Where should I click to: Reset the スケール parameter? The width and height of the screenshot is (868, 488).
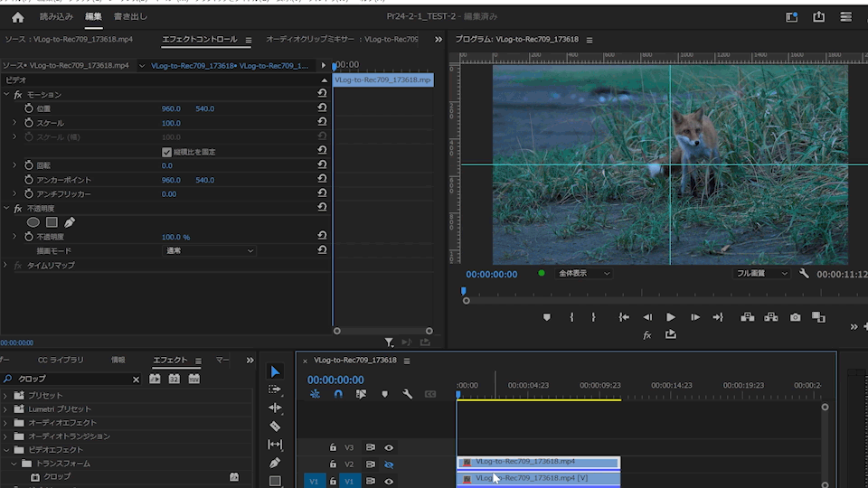pos(322,123)
